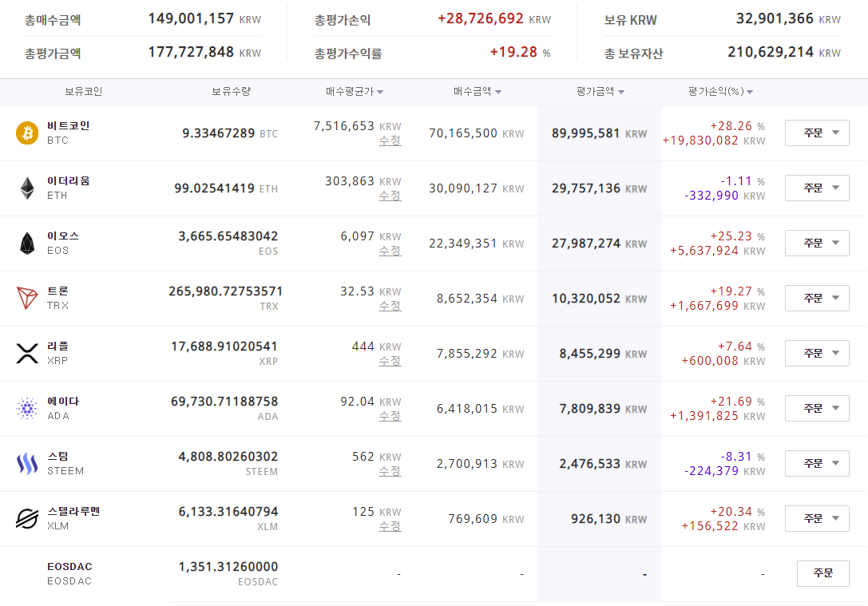Sort by 평가손익(%) column header
This screenshot has height=606, width=868.
(x=720, y=92)
